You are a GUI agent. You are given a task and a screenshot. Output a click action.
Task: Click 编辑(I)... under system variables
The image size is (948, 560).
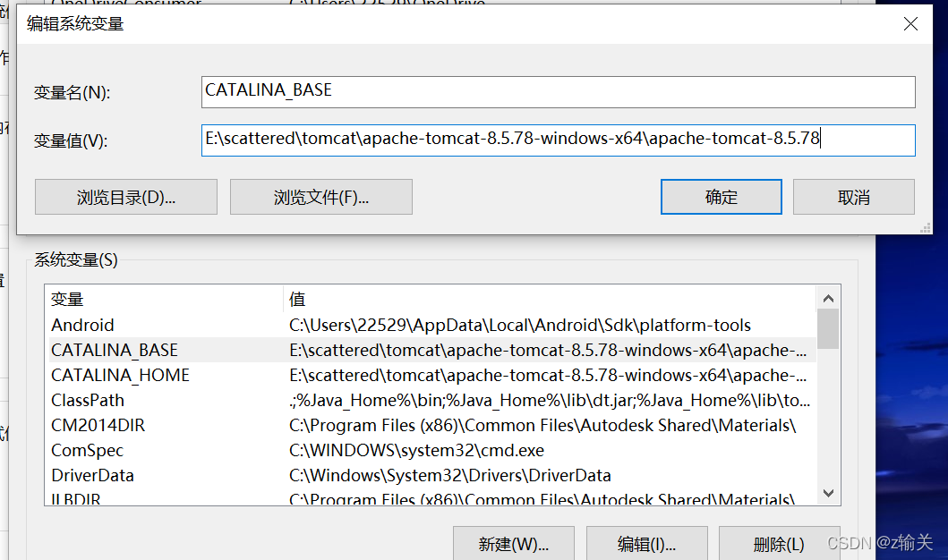[x=646, y=544]
